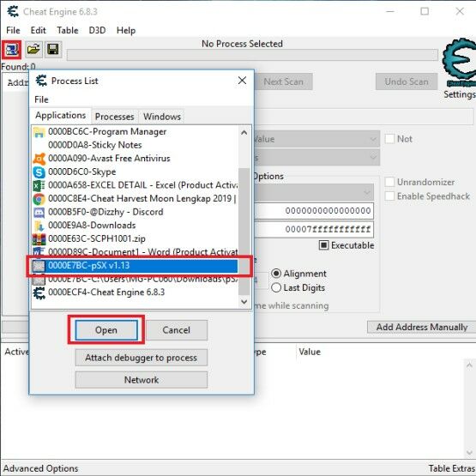
Task: Click the Skype icon in process list
Action: point(39,172)
